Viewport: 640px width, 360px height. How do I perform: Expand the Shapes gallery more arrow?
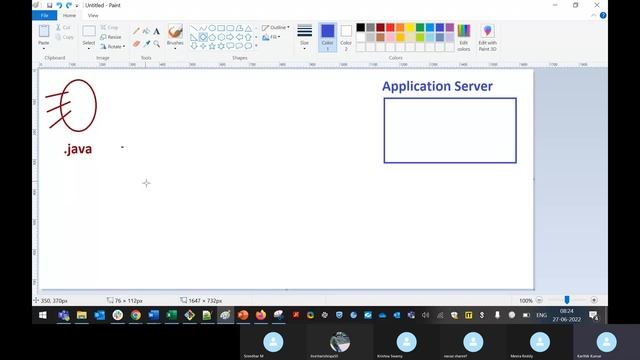coord(256,46)
